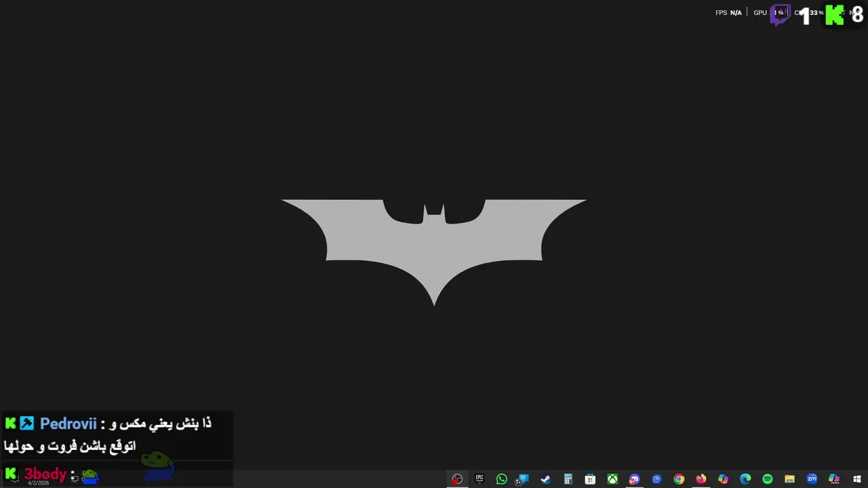The width and height of the screenshot is (868, 488).
Task: Open the Microsoft 365 taskbar icon
Action: coord(834,479)
